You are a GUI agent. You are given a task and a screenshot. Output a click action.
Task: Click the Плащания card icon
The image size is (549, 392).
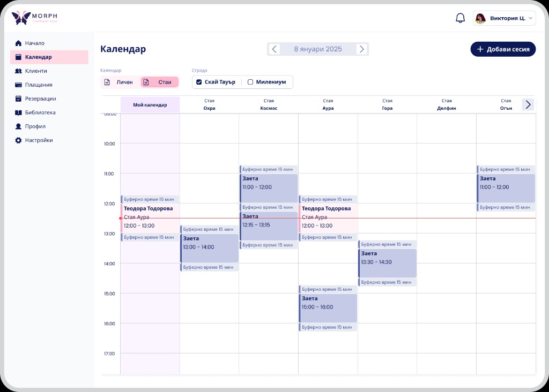18,85
